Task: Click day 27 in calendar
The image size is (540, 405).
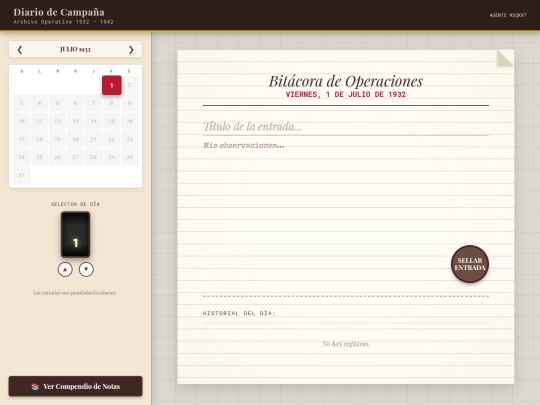Action: 75,157
